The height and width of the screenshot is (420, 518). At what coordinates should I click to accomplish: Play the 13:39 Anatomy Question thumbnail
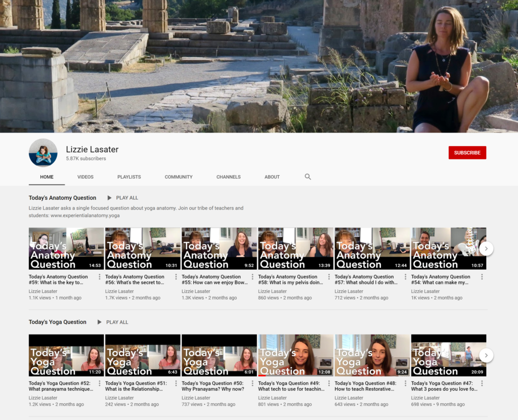tap(295, 248)
